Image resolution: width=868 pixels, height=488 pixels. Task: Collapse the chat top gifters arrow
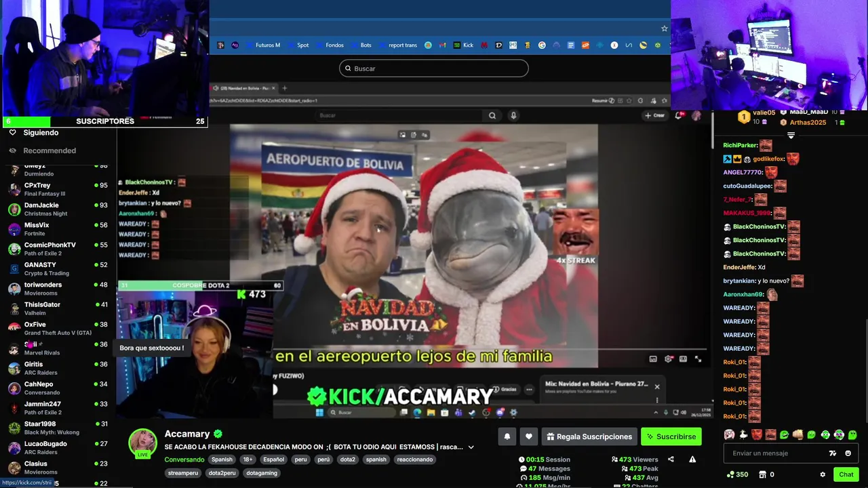coord(791,136)
